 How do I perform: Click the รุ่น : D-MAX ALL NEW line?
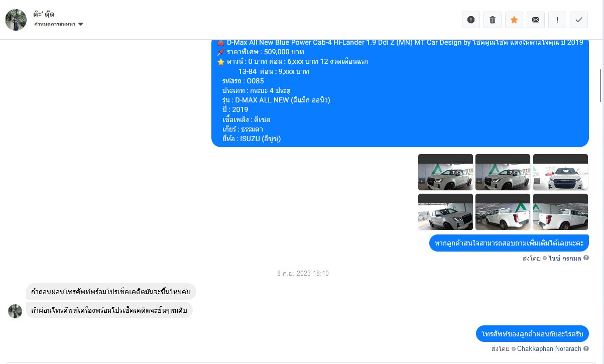coord(276,100)
